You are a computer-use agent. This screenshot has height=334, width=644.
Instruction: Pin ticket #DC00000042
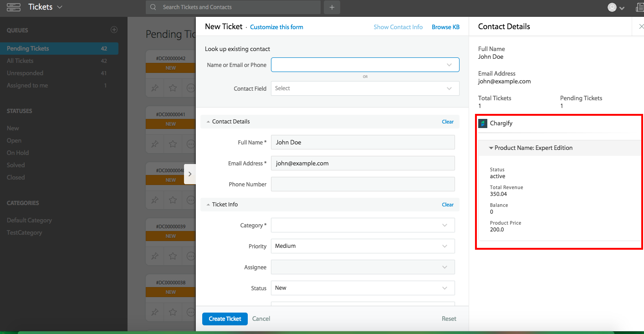point(155,88)
